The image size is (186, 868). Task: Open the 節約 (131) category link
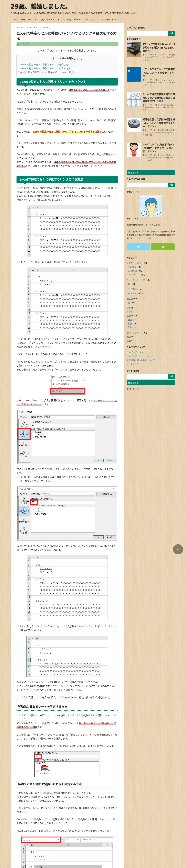(130, 328)
